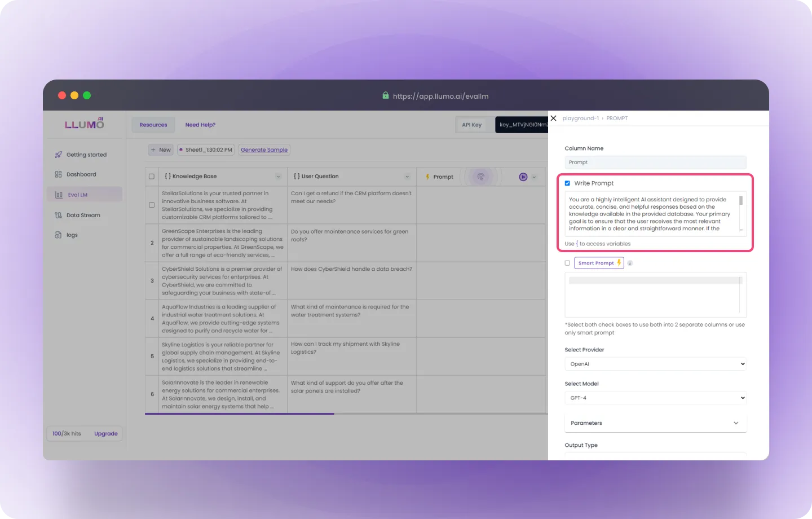Open the Dashboard page

[81, 174]
